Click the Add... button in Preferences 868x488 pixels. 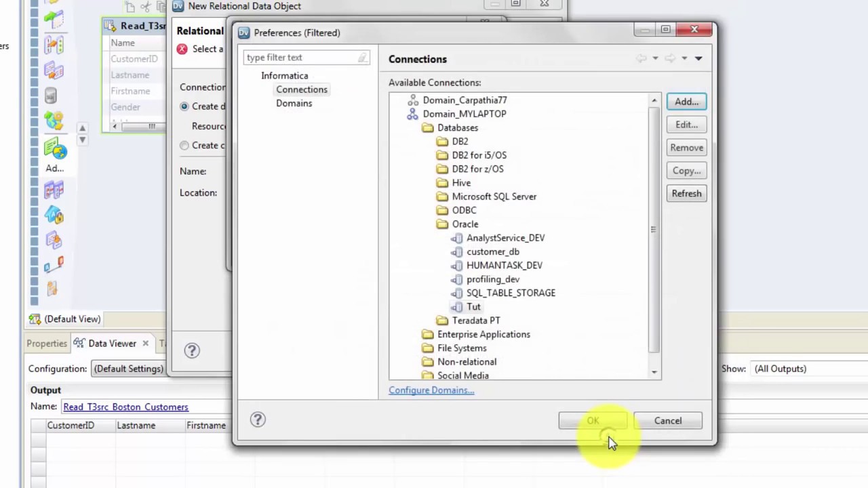click(686, 102)
